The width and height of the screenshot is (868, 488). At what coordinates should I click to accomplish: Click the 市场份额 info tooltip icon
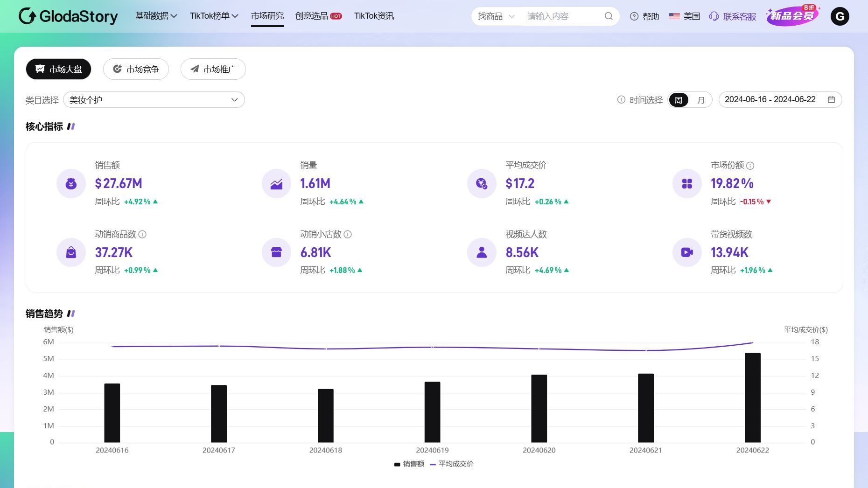coord(750,165)
